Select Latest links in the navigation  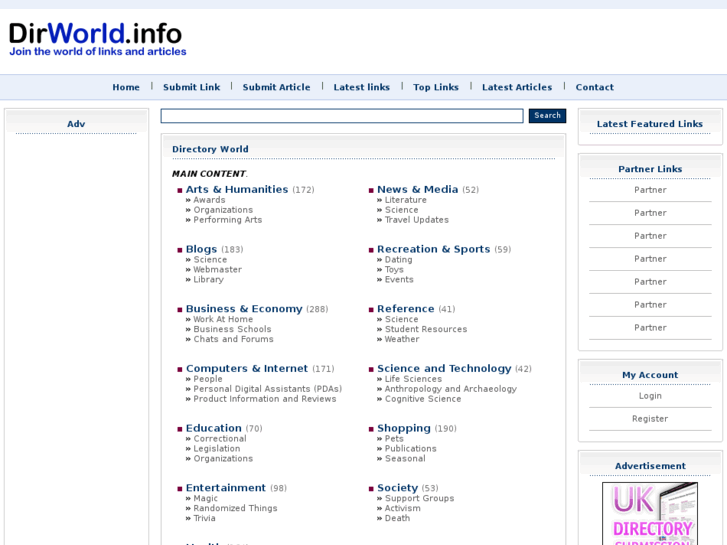[361, 87]
